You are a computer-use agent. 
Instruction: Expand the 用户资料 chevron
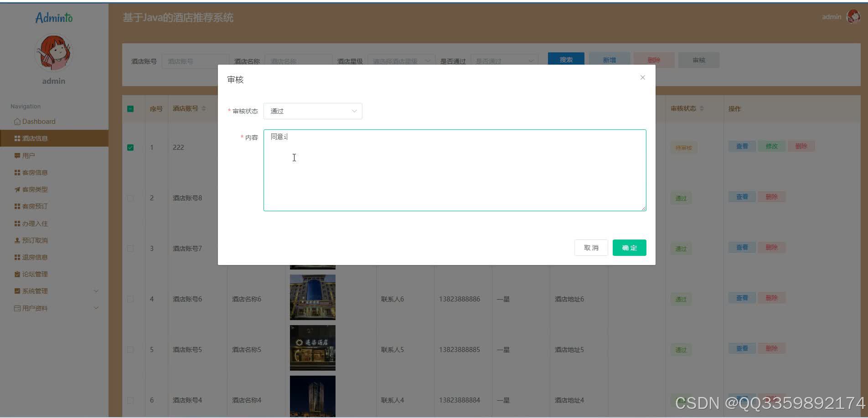click(x=96, y=308)
